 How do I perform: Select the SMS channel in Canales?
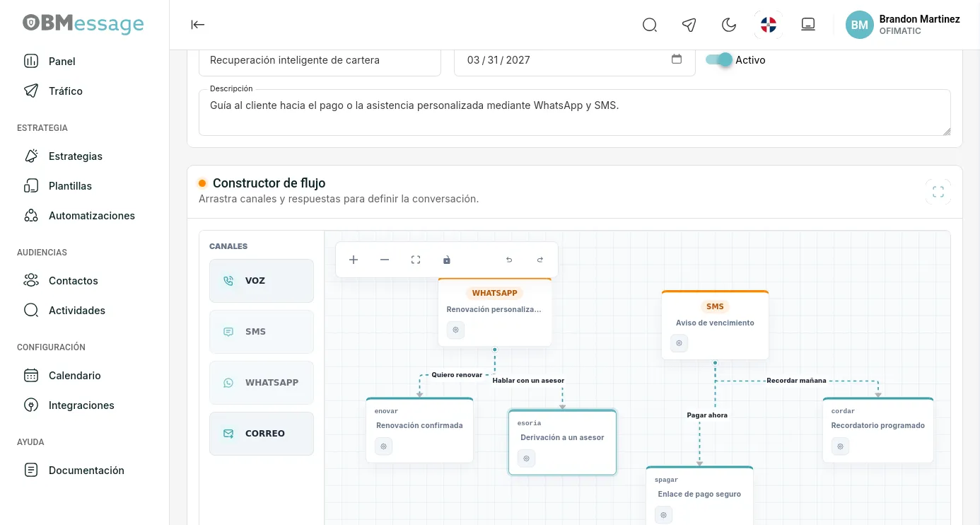tap(262, 332)
